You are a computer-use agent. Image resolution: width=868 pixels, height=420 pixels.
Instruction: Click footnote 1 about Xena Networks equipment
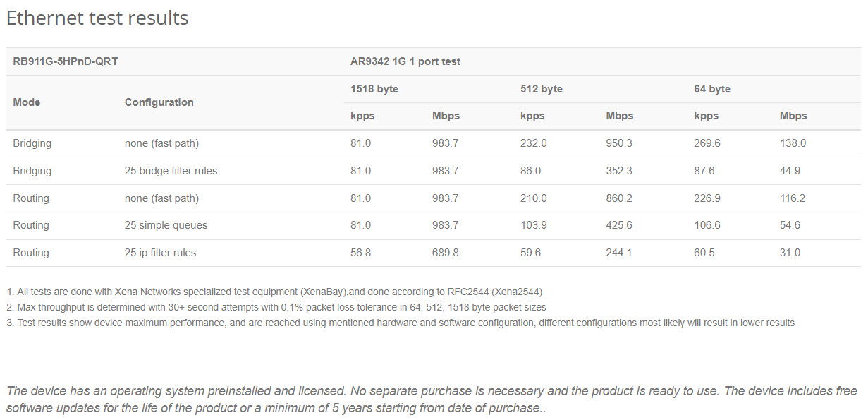[274, 292]
